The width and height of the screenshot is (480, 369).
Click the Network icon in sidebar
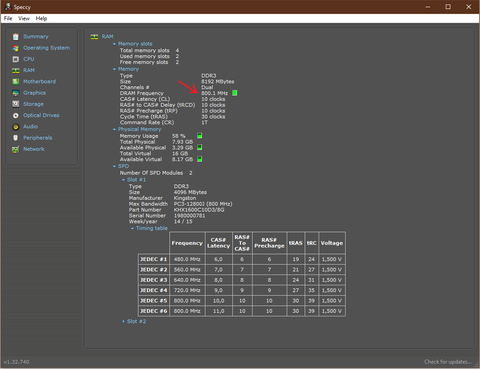pyautogui.click(x=15, y=149)
